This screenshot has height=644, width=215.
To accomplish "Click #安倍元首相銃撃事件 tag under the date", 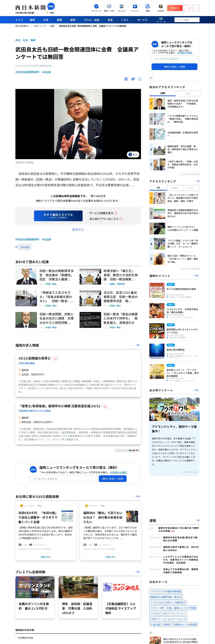I will point(27,72).
